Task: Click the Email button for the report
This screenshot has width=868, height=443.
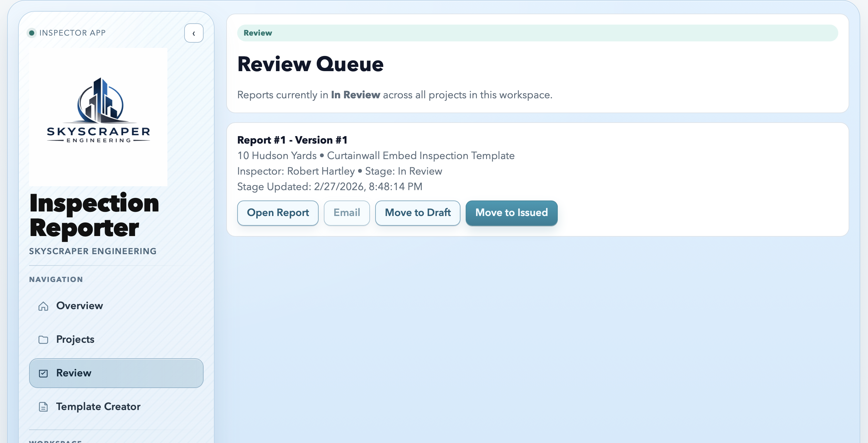Action: click(x=347, y=213)
